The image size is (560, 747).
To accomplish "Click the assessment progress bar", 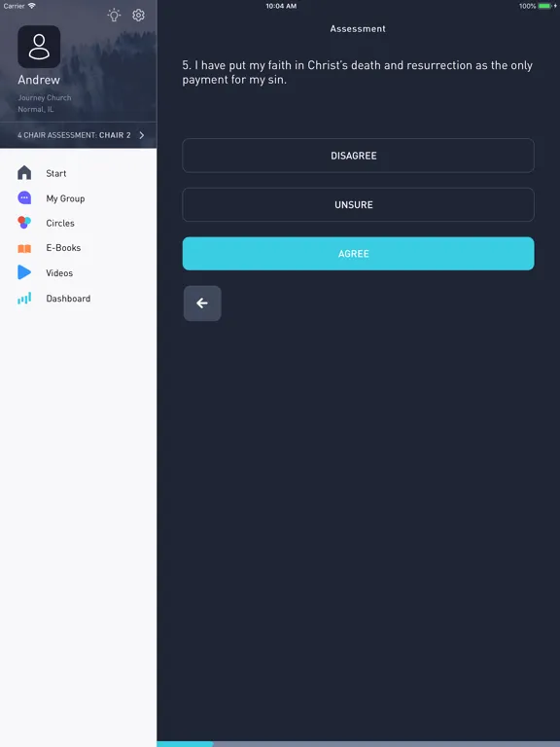I will (x=358, y=744).
